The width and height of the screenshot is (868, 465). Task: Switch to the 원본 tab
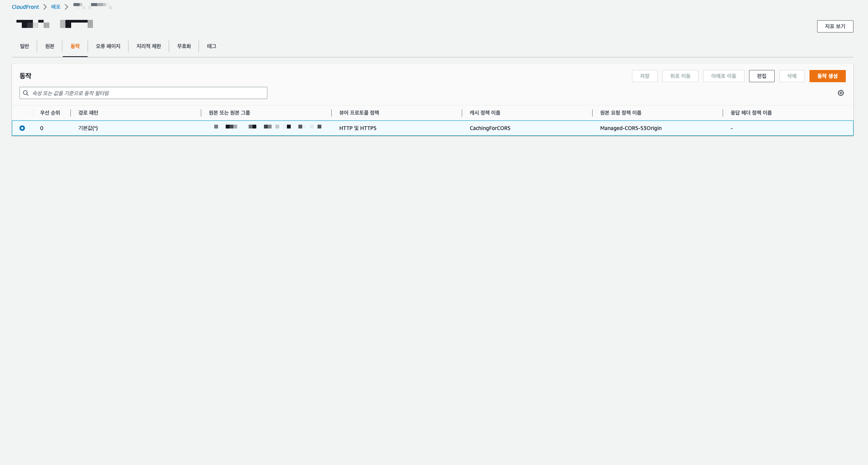(x=50, y=46)
